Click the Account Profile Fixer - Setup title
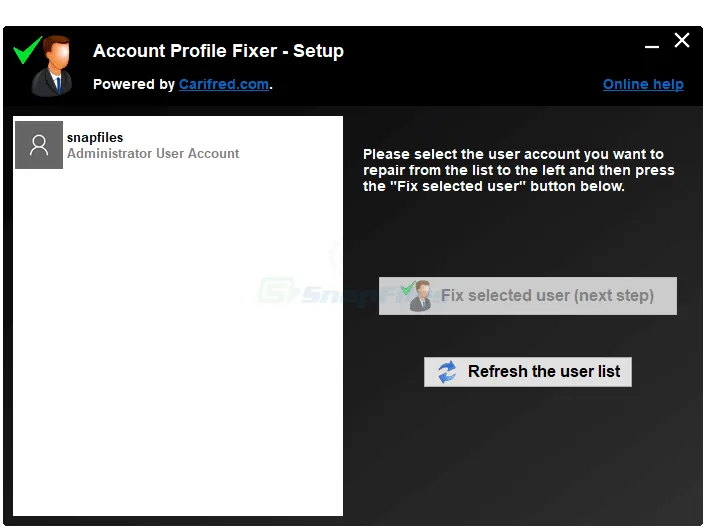Screen dimensions: 706x529 point(218,51)
